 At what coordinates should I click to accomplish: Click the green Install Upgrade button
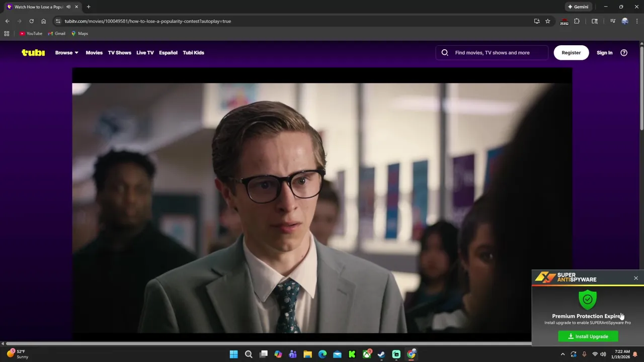coord(588,336)
